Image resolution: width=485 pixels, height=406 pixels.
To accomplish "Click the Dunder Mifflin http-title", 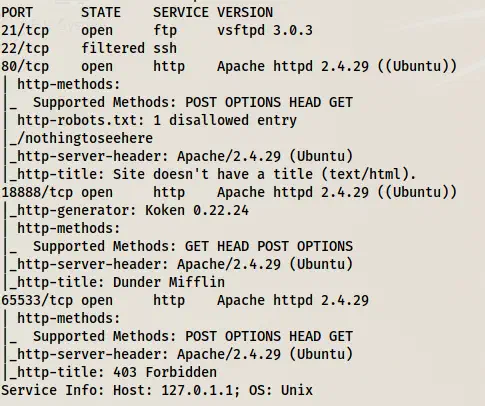I will (x=169, y=282).
